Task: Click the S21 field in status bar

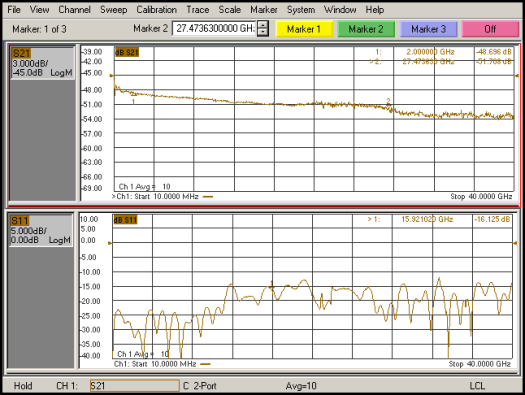Action: pos(135,386)
